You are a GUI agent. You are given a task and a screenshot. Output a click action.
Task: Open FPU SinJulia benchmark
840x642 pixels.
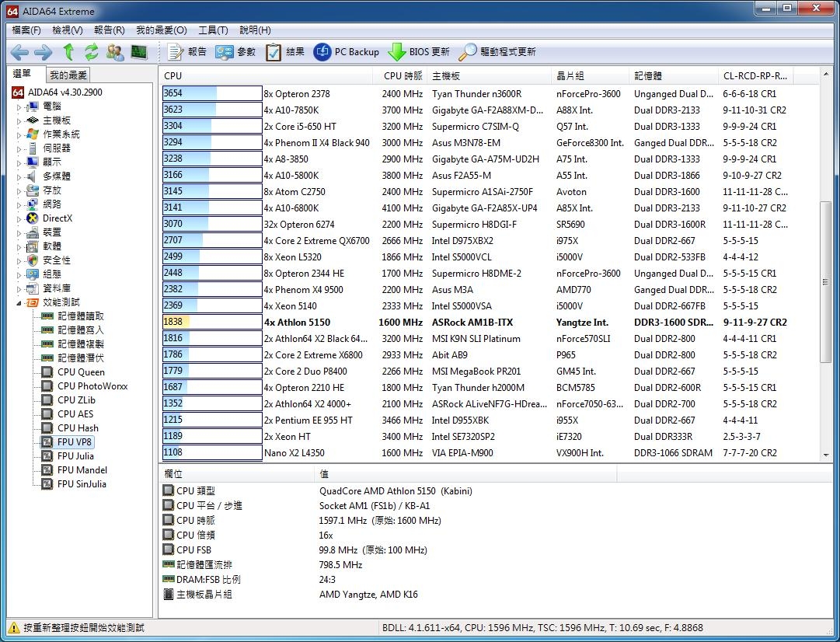click(82, 484)
